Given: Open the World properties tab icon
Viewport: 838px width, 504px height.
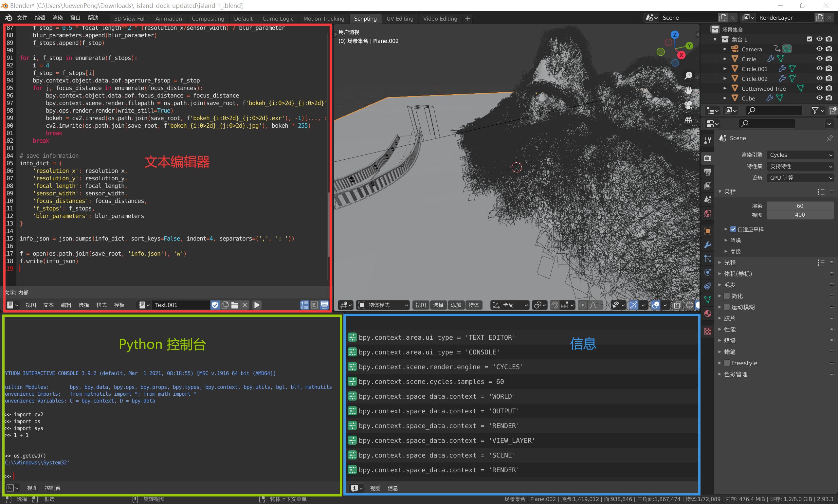Looking at the screenshot, I should pyautogui.click(x=708, y=213).
